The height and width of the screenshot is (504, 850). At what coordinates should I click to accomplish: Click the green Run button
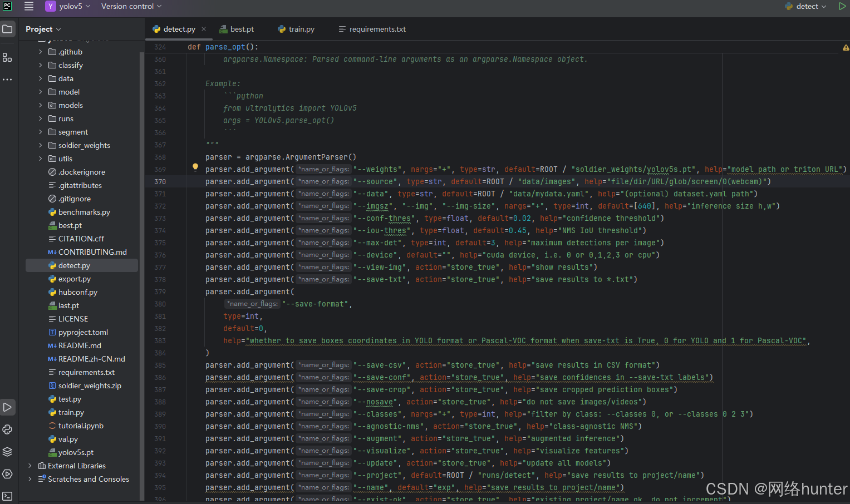click(842, 6)
